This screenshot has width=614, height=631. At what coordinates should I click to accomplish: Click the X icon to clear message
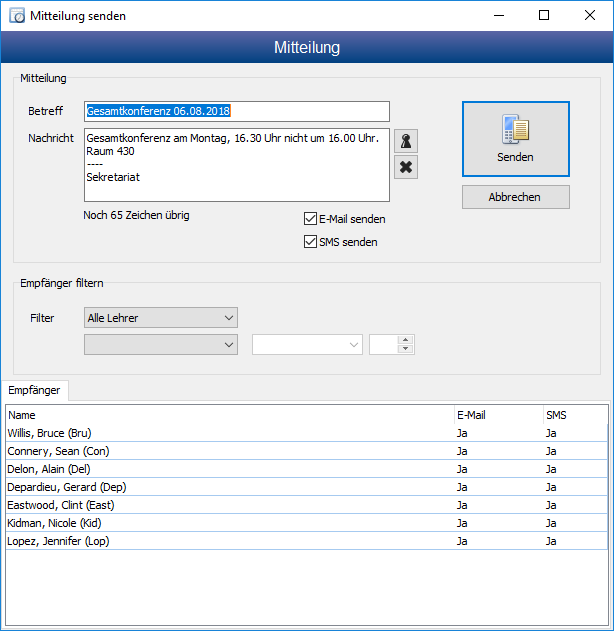[406, 167]
